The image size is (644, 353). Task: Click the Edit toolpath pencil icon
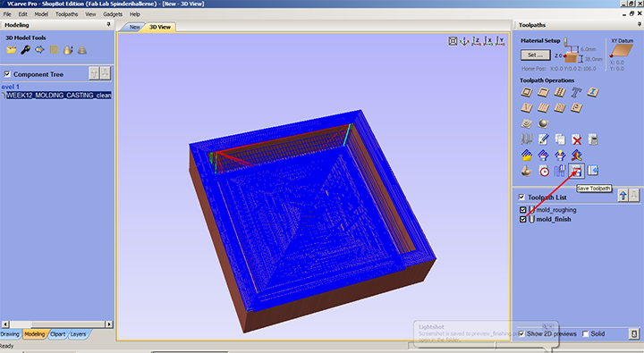coord(544,139)
